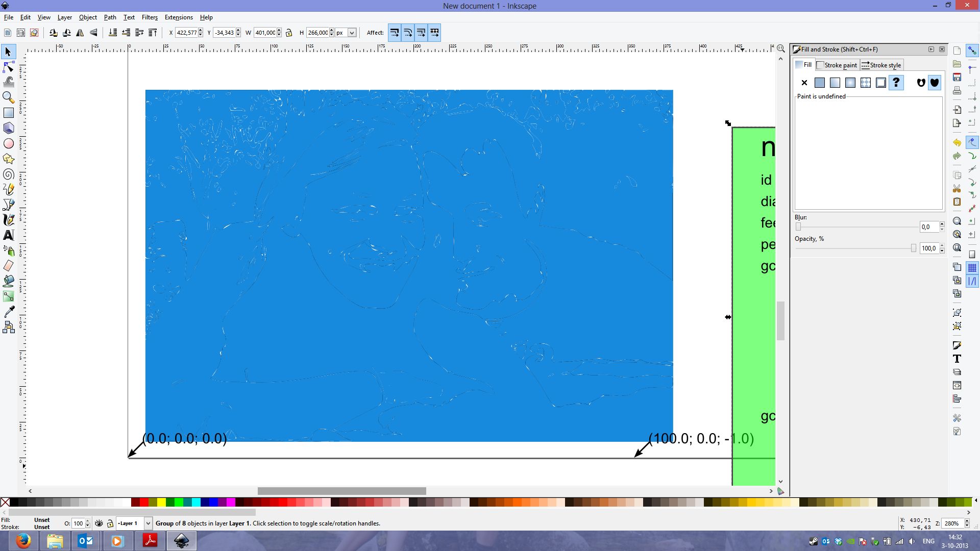Adjust the Opacity slider
980x551 pixels.
point(913,248)
